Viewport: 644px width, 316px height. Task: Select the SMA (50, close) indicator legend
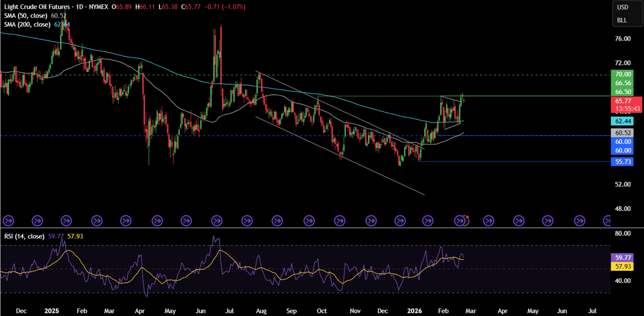[x=26, y=16]
